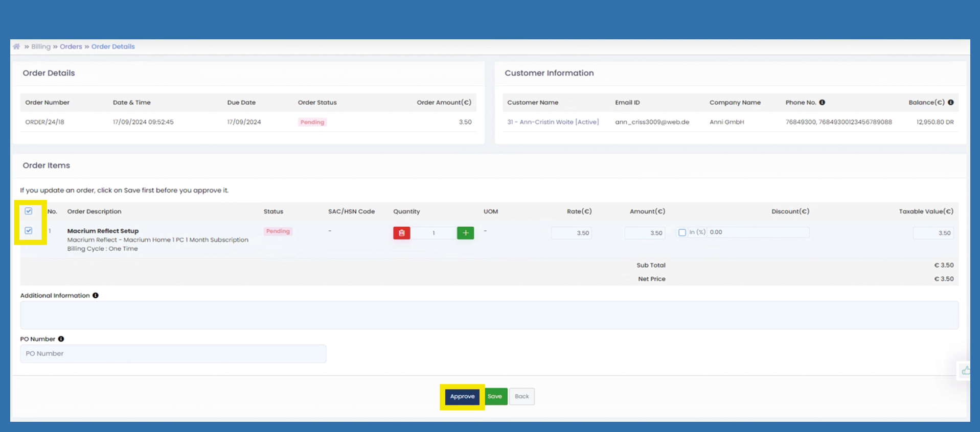
Task: Click the Back button
Action: click(x=521, y=396)
